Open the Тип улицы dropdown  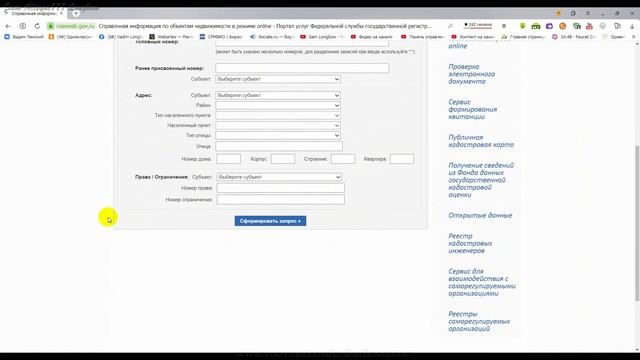[278, 135]
